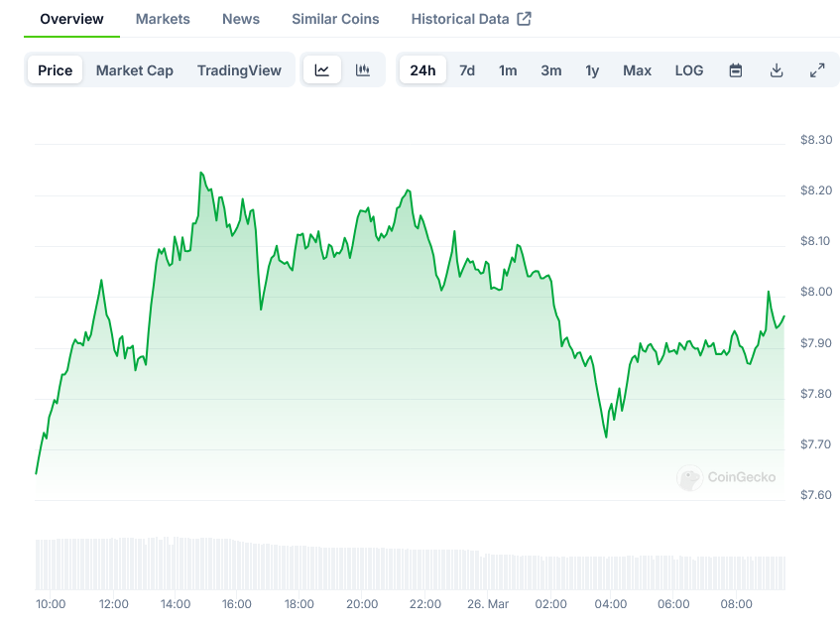
Task: Switch chart to Market Cap
Action: 135,70
